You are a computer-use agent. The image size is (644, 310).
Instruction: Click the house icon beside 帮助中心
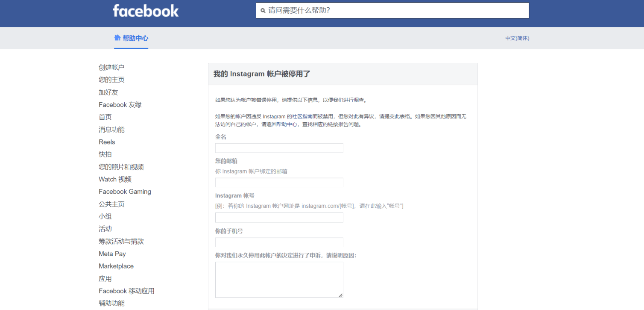(x=117, y=38)
